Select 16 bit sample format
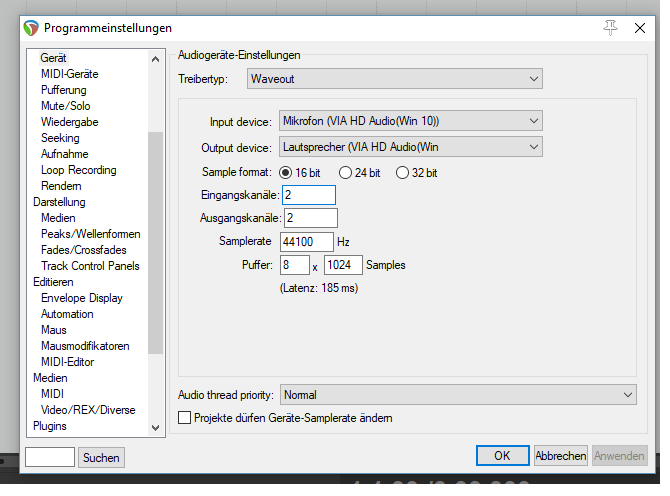670x496 pixels. (285, 173)
